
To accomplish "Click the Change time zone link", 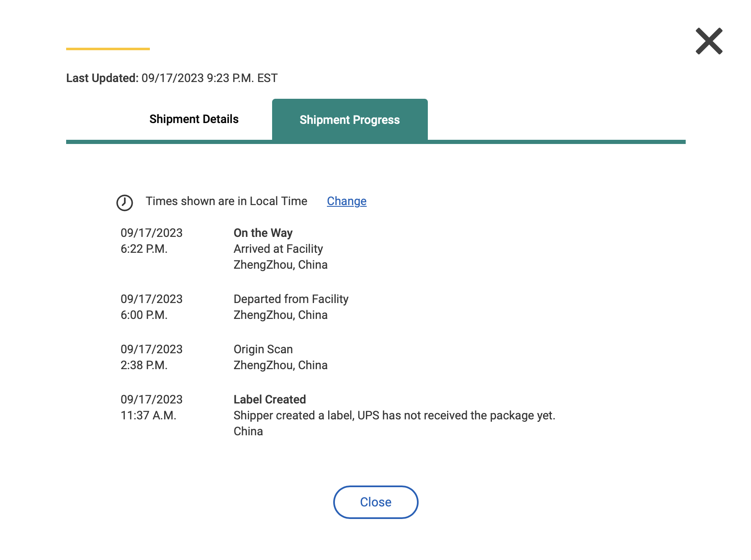I will point(347,201).
